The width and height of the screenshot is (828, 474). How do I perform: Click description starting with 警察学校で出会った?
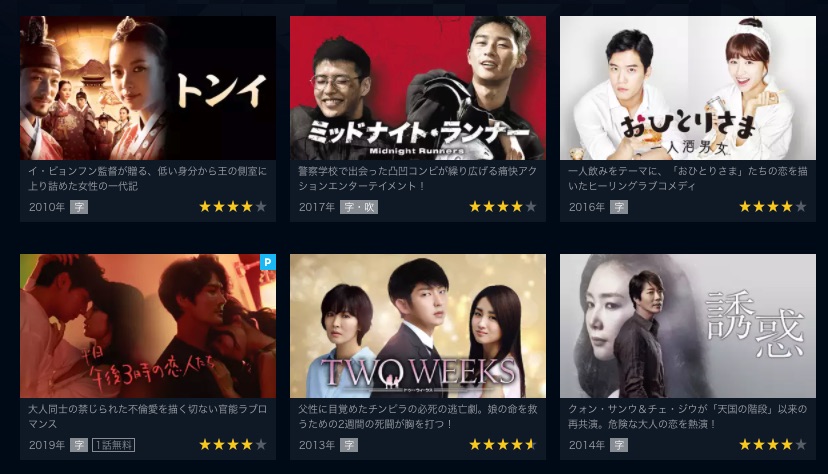[418, 178]
